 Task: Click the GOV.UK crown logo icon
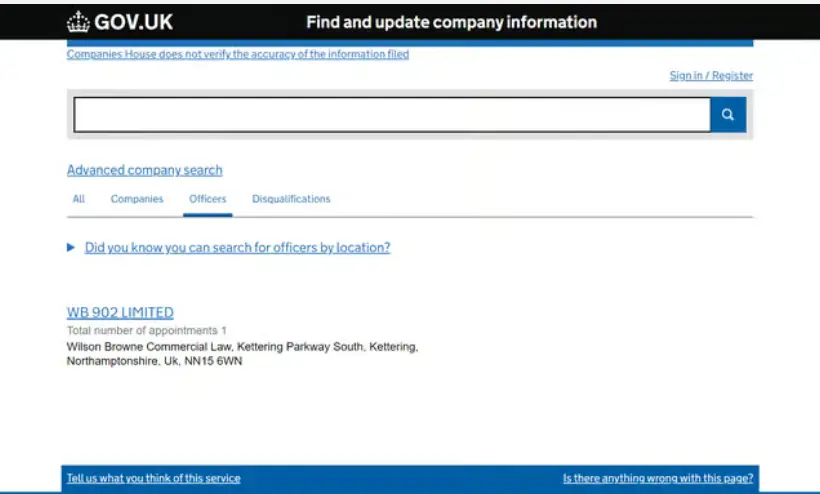tap(78, 22)
